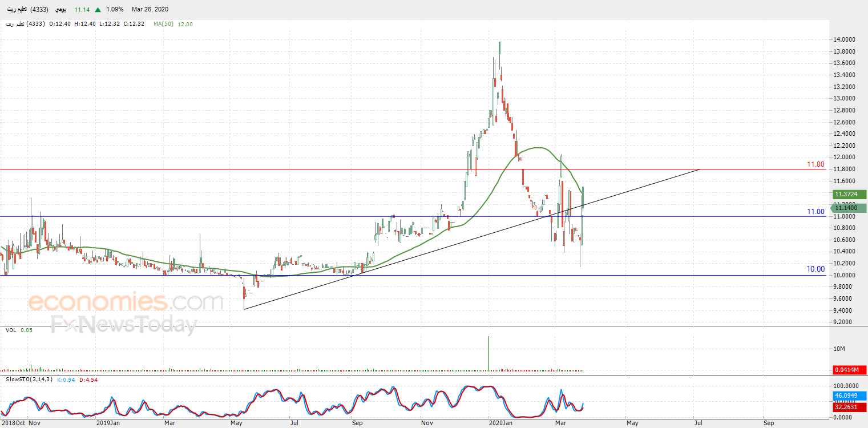The height and width of the screenshot is (428, 868).
Task: Click the 12.0000 price axis label
Action: pyautogui.click(x=846, y=157)
